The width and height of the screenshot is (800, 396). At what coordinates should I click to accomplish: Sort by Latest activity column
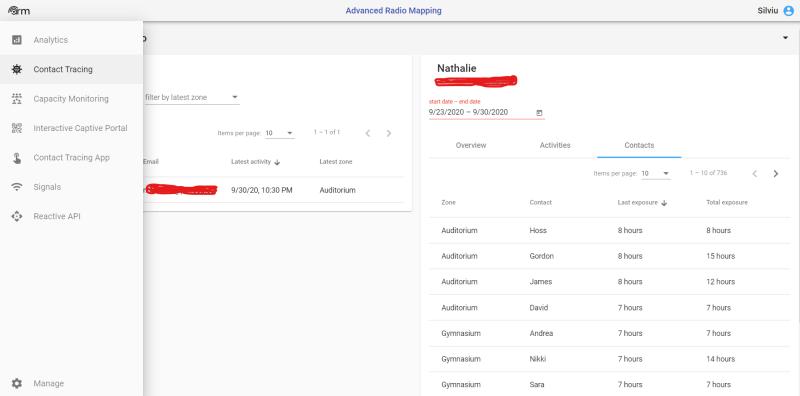pyautogui.click(x=256, y=162)
